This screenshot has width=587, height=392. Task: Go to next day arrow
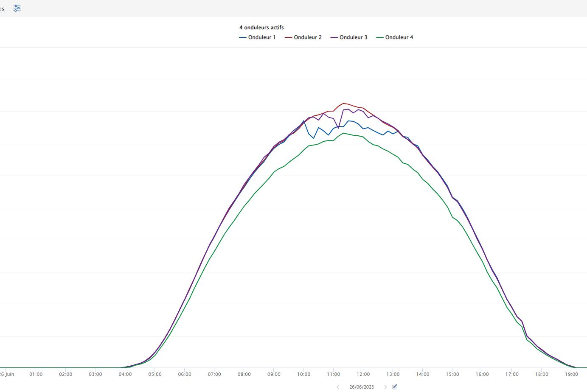(385, 387)
